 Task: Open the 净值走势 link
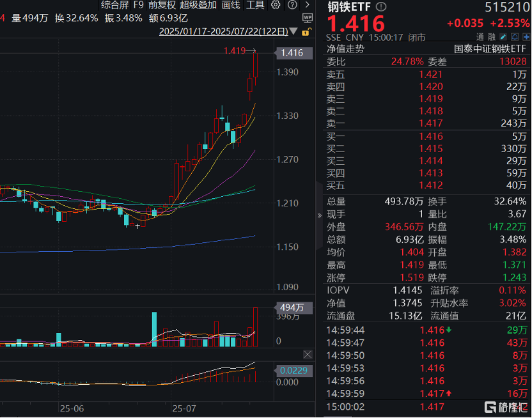345,49
